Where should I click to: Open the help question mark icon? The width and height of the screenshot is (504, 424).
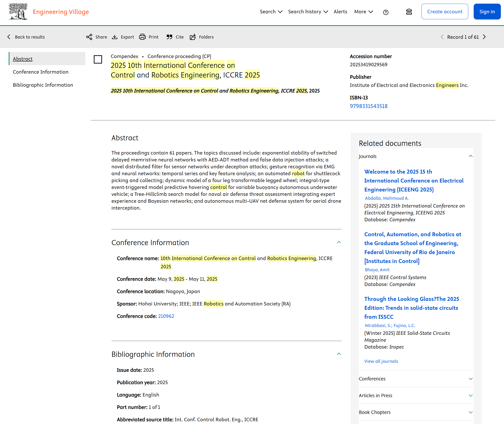click(385, 12)
